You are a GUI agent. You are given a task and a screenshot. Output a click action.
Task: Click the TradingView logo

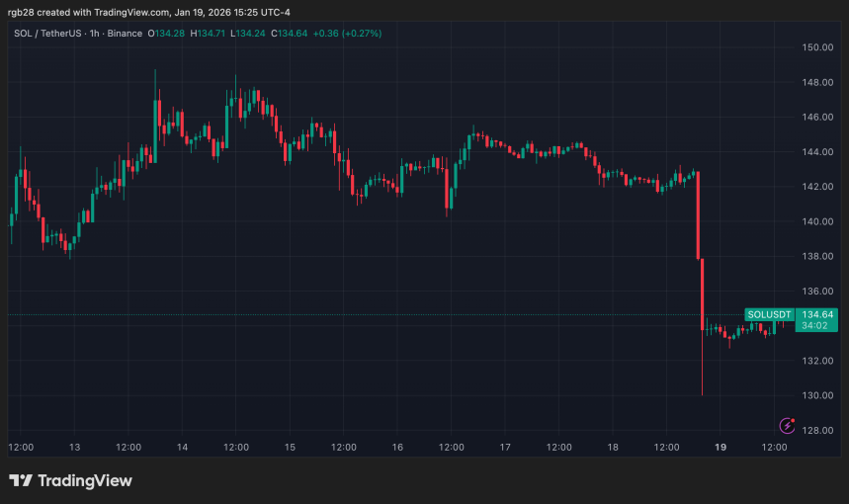(x=70, y=480)
